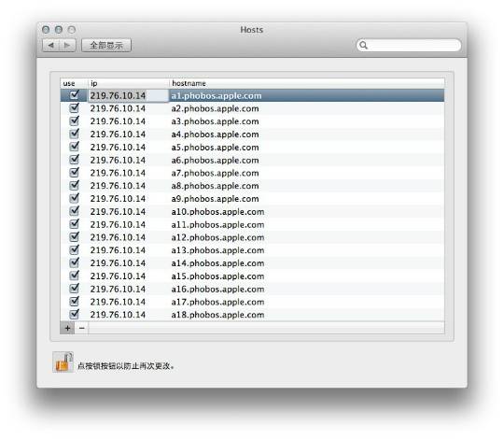
Task: Disable the a17.phobos.apple.com entry checkbox
Action: coord(75,302)
